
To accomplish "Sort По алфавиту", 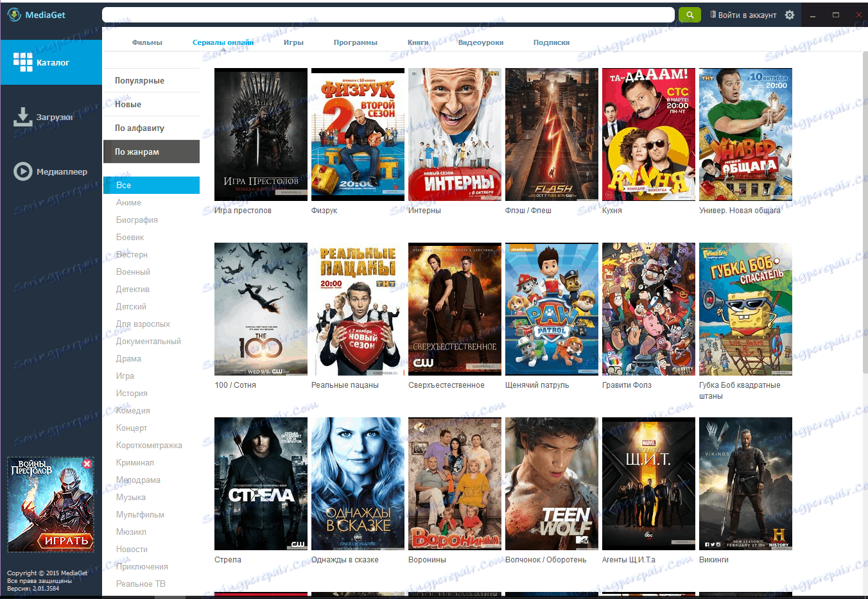I will 152,128.
